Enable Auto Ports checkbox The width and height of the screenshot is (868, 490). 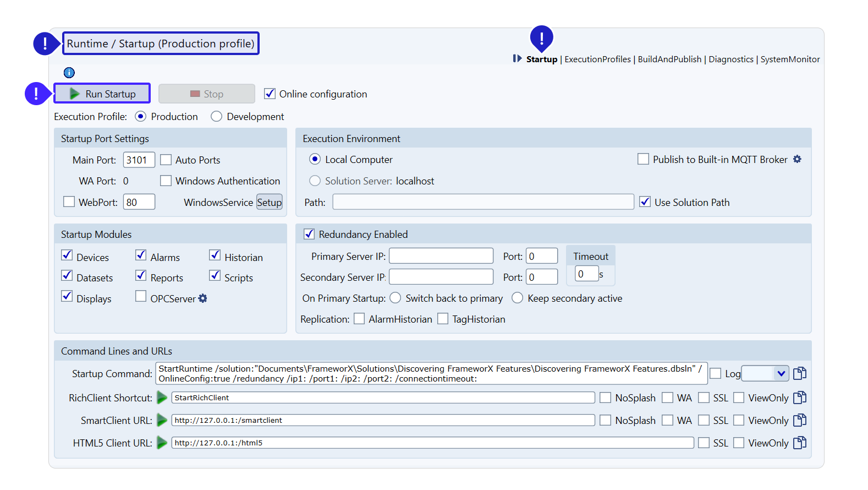pos(166,160)
